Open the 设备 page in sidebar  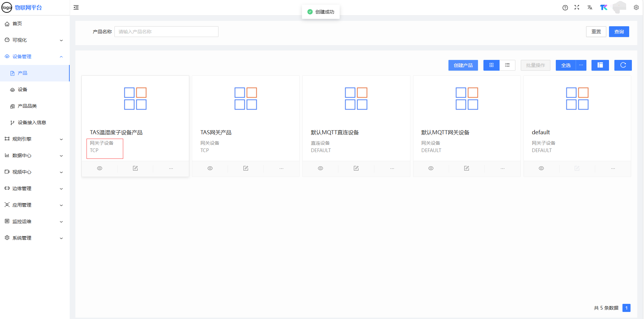click(23, 90)
